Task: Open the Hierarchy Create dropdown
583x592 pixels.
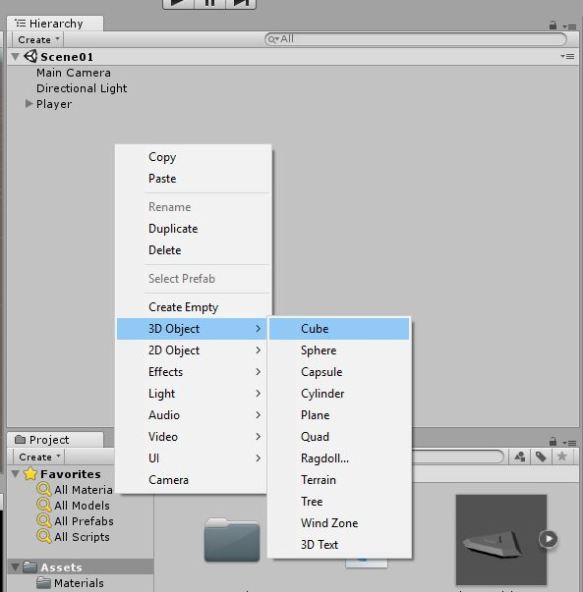Action: click(x=38, y=40)
